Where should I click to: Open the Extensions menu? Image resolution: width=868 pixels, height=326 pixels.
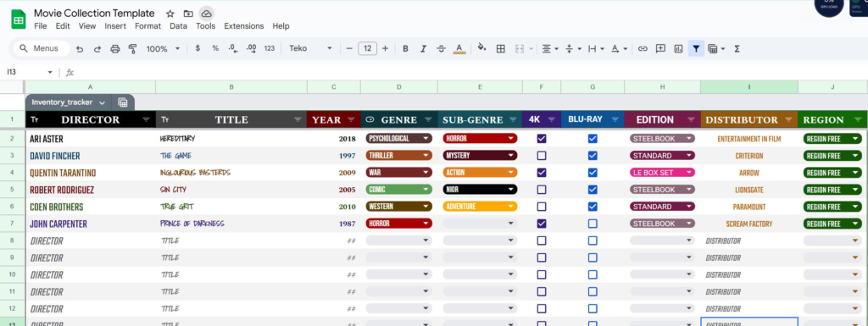(243, 26)
